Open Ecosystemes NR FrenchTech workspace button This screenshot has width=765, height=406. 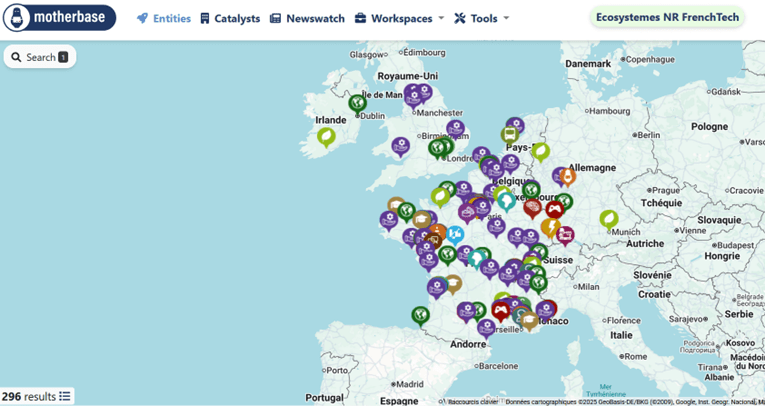[x=666, y=17]
